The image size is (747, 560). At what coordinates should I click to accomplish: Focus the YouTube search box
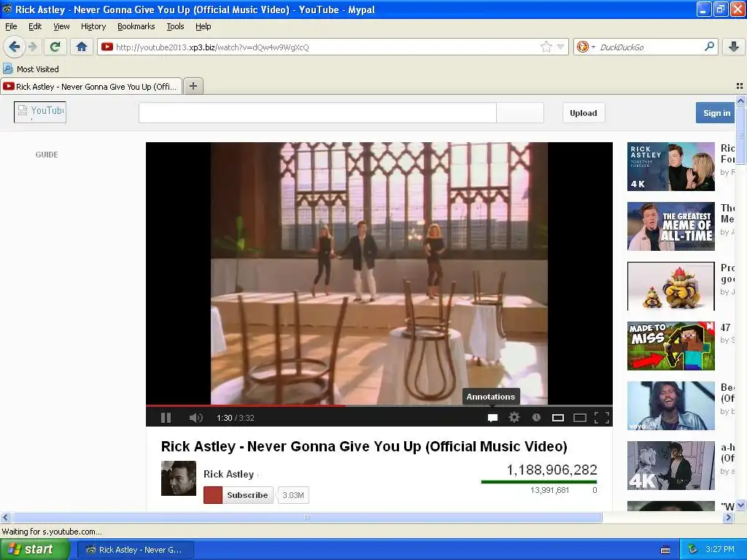pyautogui.click(x=317, y=113)
